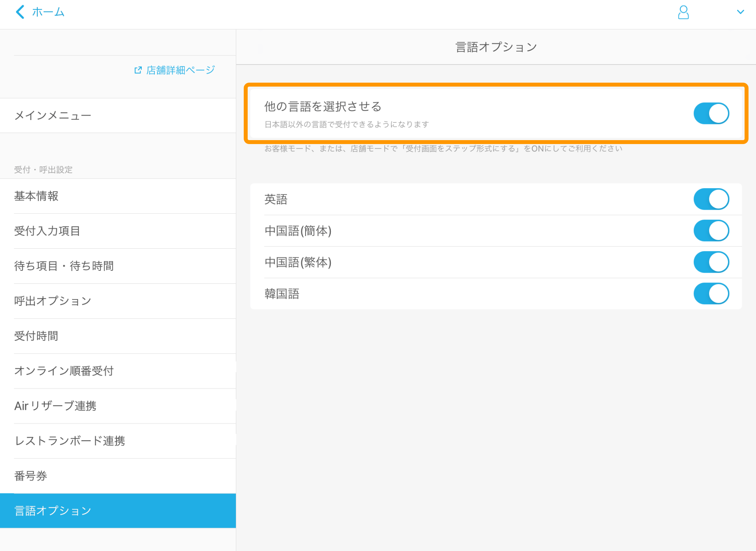Image resolution: width=756 pixels, height=551 pixels.
Task: Open the chevron dropdown in the top right corner
Action: coord(741,12)
